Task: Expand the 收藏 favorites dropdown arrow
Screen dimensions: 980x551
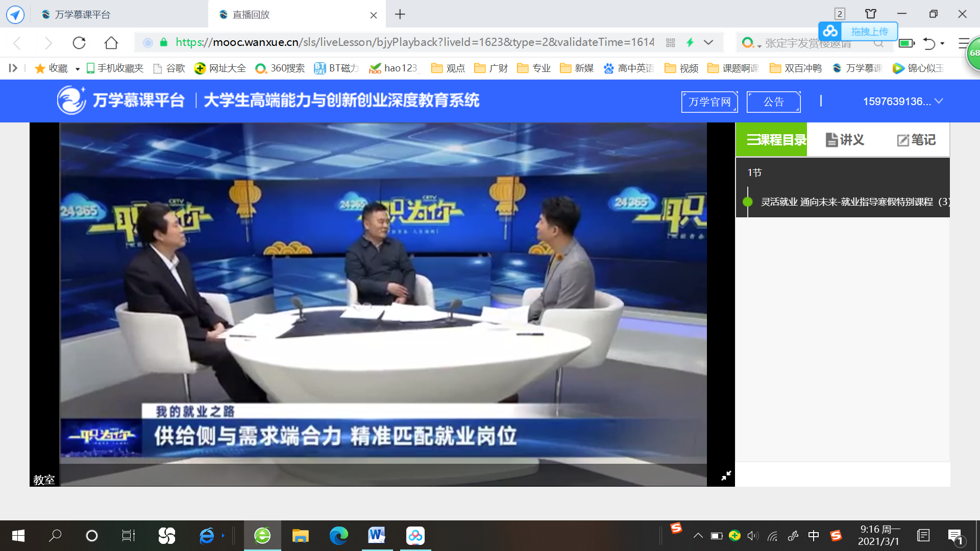Action: 78,69
